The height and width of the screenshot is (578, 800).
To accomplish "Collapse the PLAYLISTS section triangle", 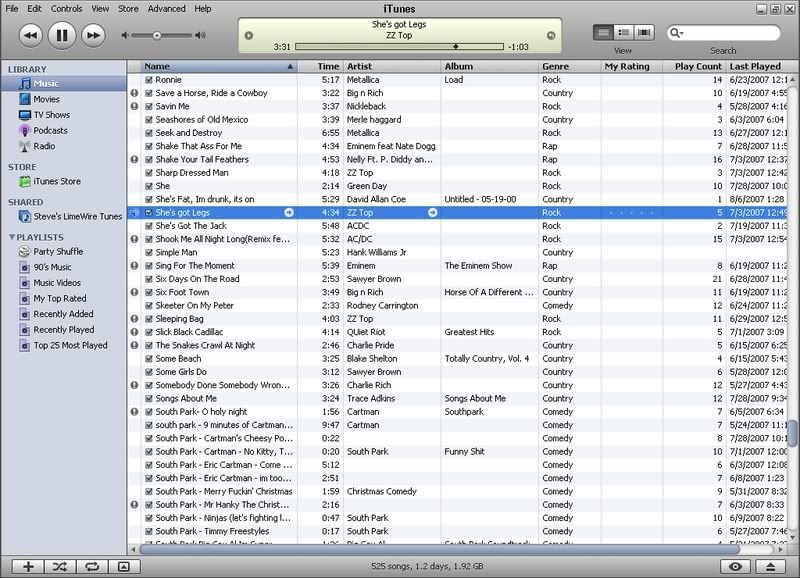I will point(12,237).
